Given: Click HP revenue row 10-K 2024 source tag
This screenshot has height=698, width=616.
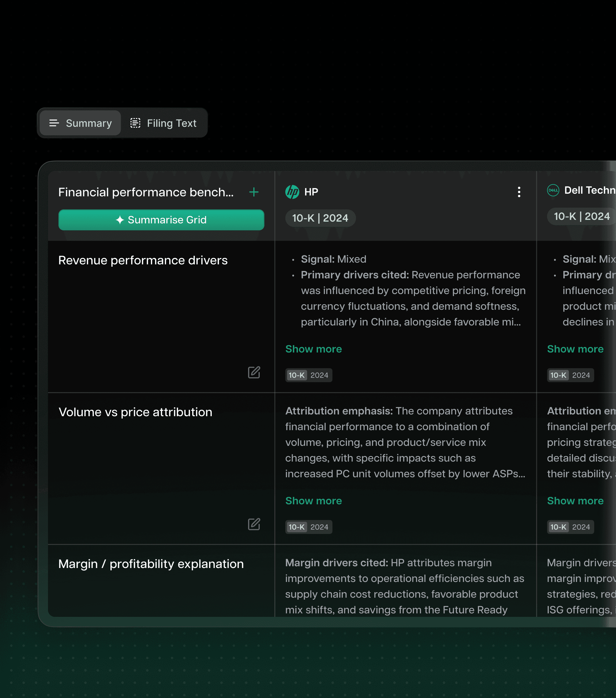Looking at the screenshot, I should [308, 375].
